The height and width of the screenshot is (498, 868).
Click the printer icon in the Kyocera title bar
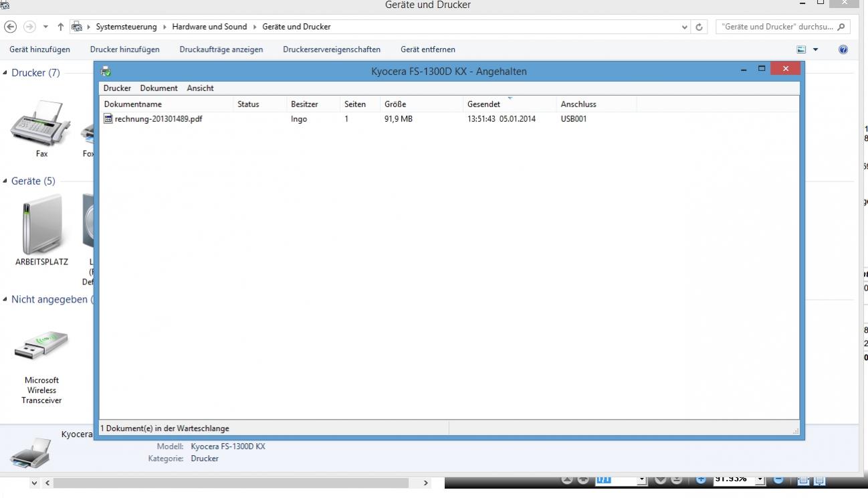pyautogui.click(x=106, y=72)
